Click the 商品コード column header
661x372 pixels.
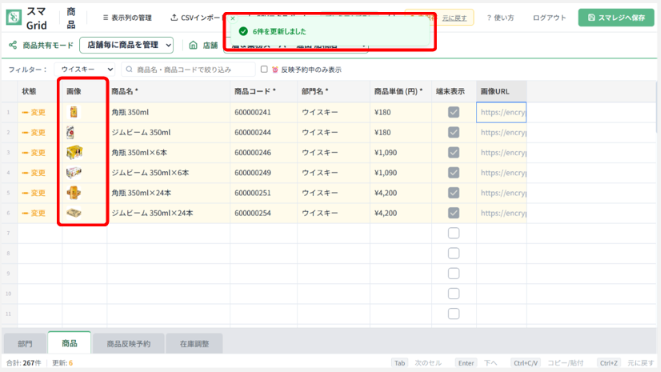(264, 91)
